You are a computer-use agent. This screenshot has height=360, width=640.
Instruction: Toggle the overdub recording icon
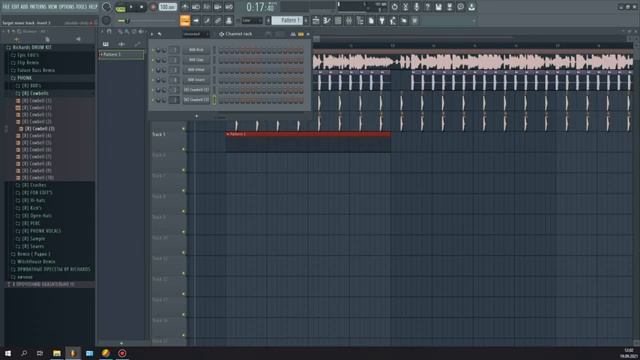pos(218,7)
